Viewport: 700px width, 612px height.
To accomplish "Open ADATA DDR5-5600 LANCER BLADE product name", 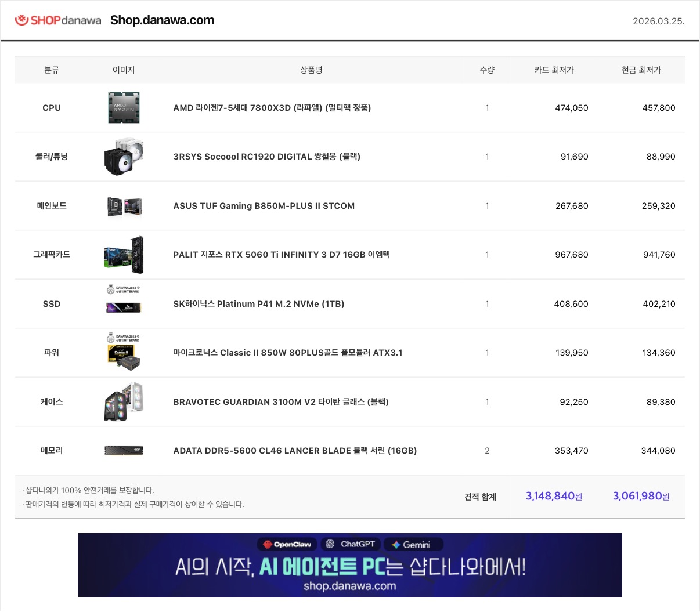I will click(295, 451).
